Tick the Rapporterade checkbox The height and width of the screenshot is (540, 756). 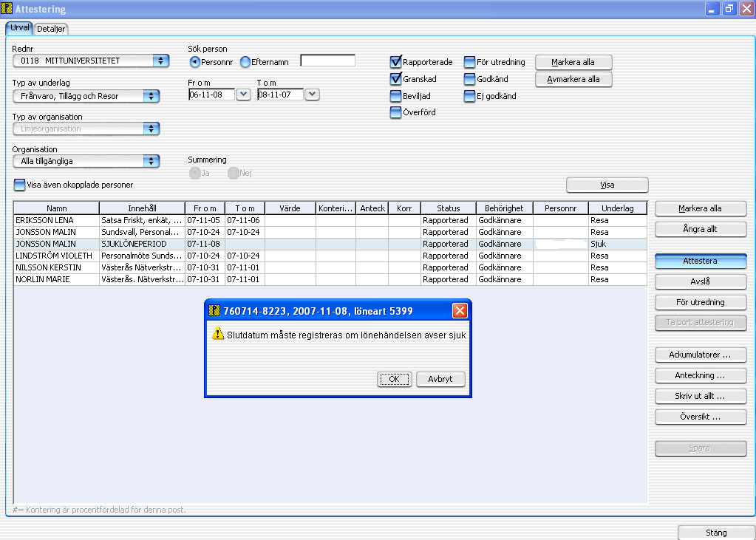396,62
